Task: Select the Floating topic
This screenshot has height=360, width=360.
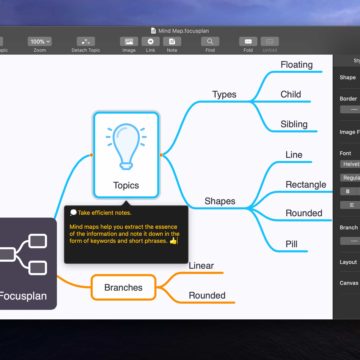Action: point(297,65)
